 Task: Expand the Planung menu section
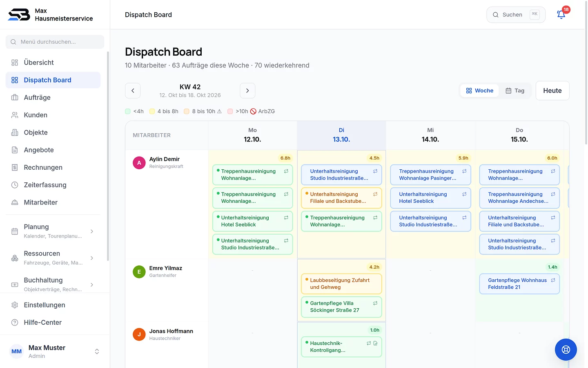pyautogui.click(x=53, y=231)
